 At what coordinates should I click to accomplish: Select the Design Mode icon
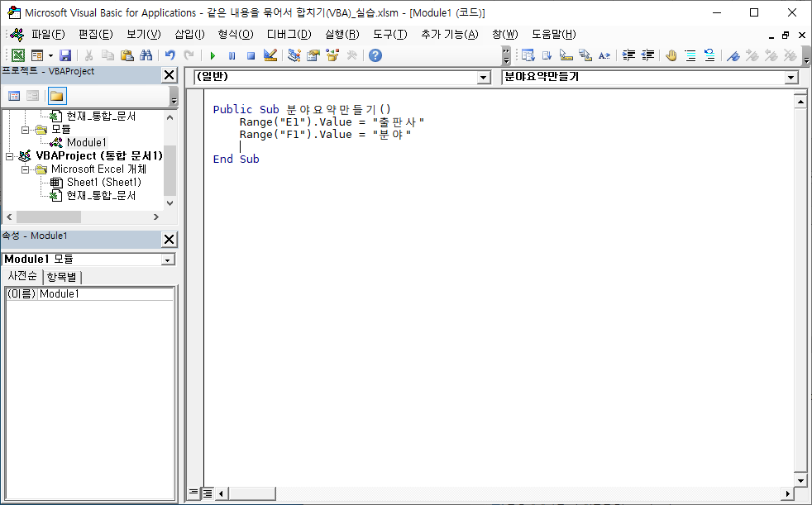pyautogui.click(x=269, y=55)
